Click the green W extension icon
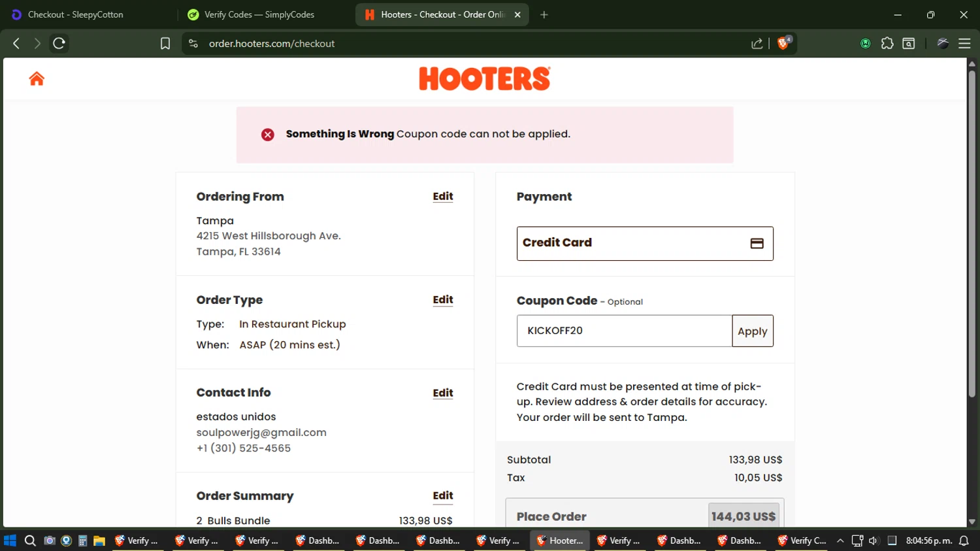This screenshot has height=551, width=980. coord(866,44)
